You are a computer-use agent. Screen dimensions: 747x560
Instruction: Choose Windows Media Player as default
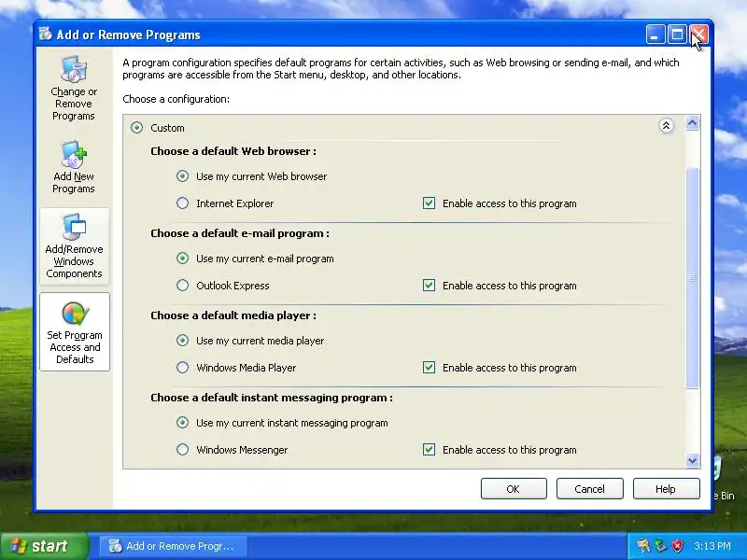click(182, 368)
